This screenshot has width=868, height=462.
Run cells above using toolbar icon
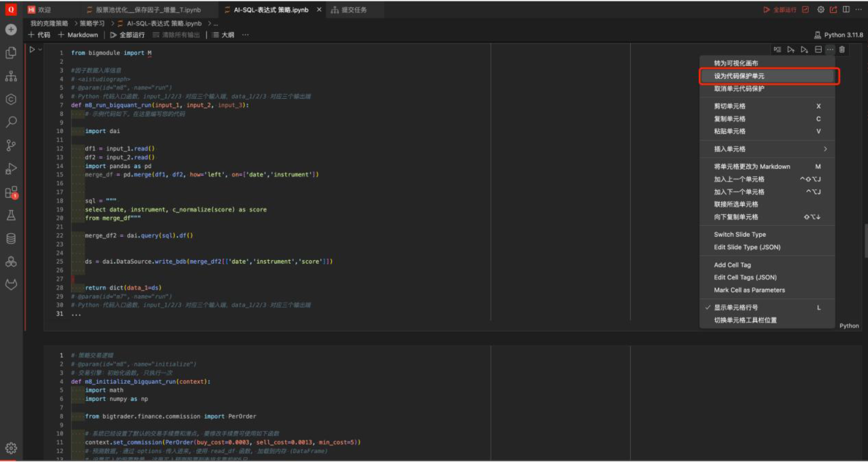791,49
